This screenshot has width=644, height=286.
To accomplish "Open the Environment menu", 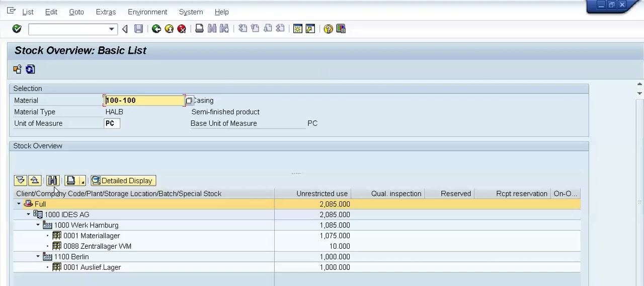I will coord(147,12).
